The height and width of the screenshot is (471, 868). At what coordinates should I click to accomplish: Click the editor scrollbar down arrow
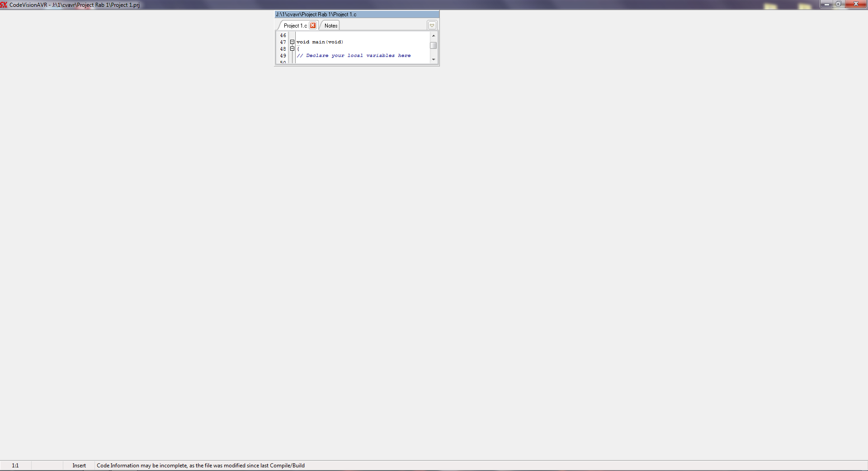[x=434, y=59]
